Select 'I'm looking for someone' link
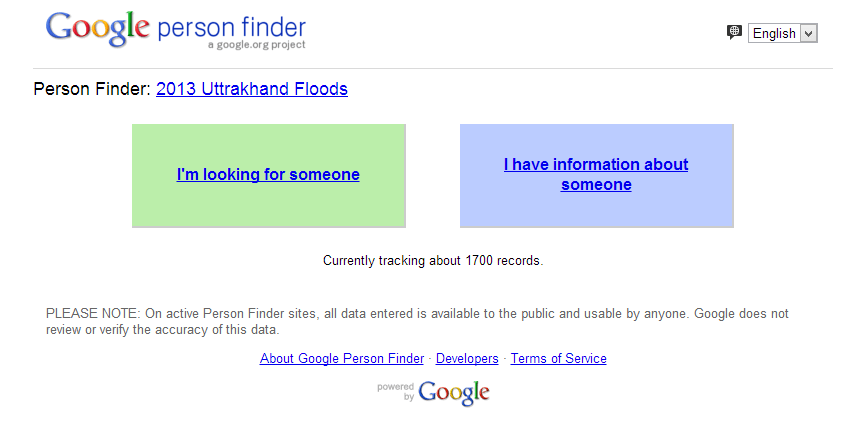 tap(268, 174)
